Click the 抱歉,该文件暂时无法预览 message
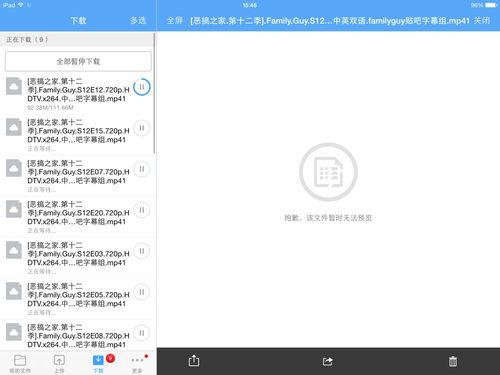This screenshot has height=375, width=500. [328, 218]
